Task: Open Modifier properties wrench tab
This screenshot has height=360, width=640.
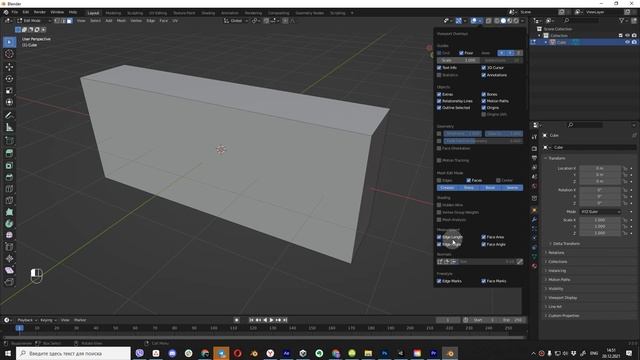Action: 534,220
